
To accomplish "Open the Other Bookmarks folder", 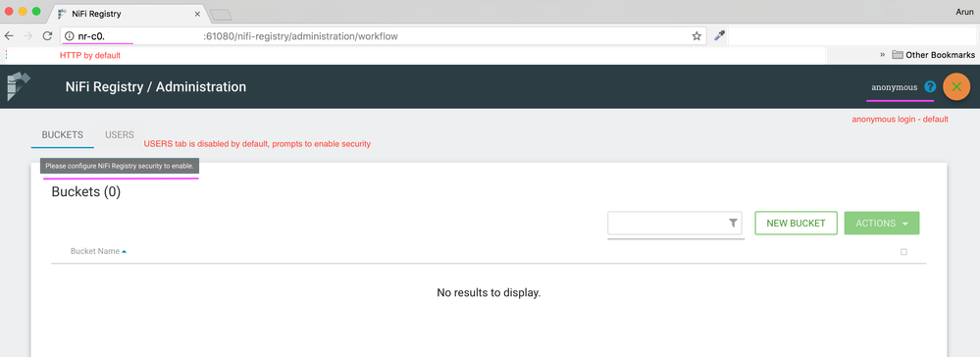I will (x=933, y=55).
